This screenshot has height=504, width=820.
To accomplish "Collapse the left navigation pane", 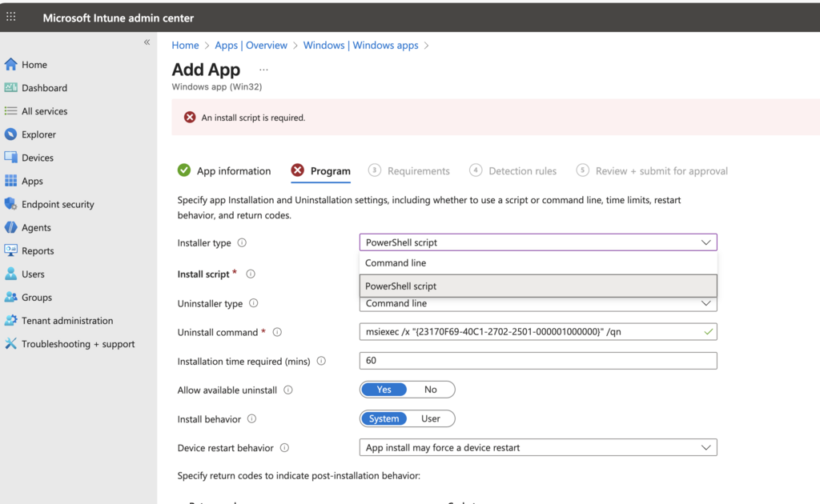I will 147,42.
